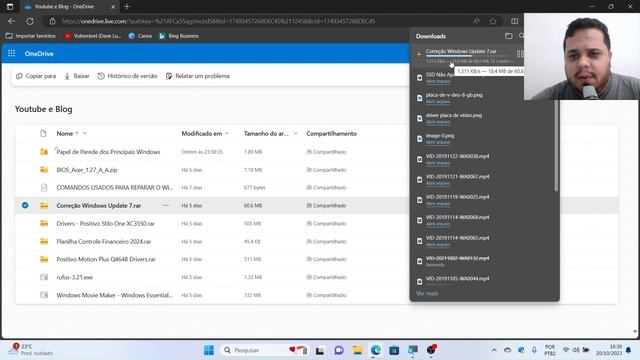This screenshot has width=640, height=360.
Task: Open Drivers - Positivo Stilo One XC3550.rar
Action: 105,224
